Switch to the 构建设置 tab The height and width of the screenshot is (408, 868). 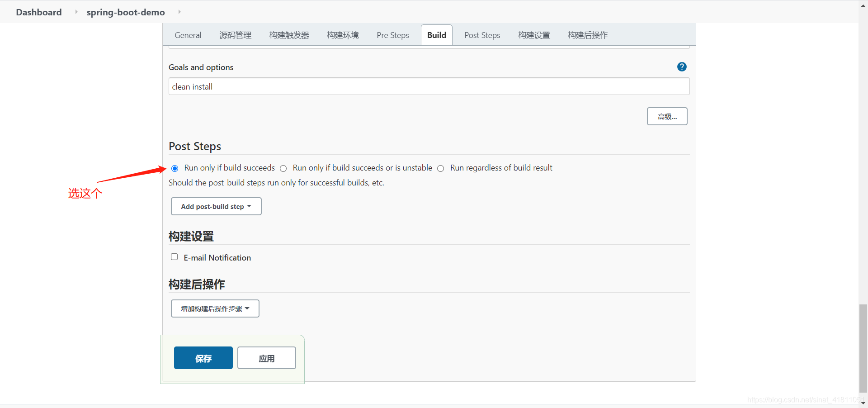pos(534,35)
